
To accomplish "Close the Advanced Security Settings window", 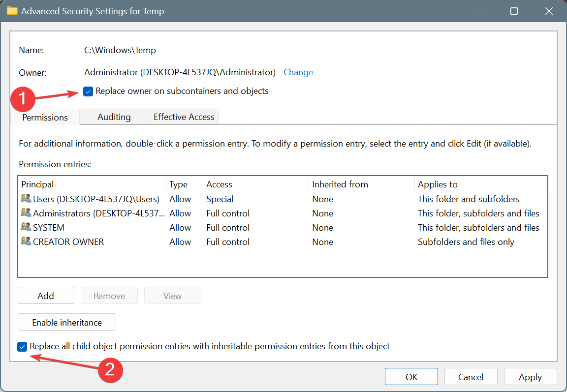I will 549,11.
